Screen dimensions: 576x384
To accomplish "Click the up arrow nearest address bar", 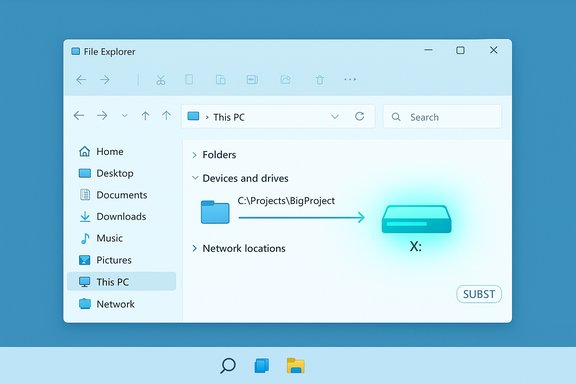I will 166,116.
